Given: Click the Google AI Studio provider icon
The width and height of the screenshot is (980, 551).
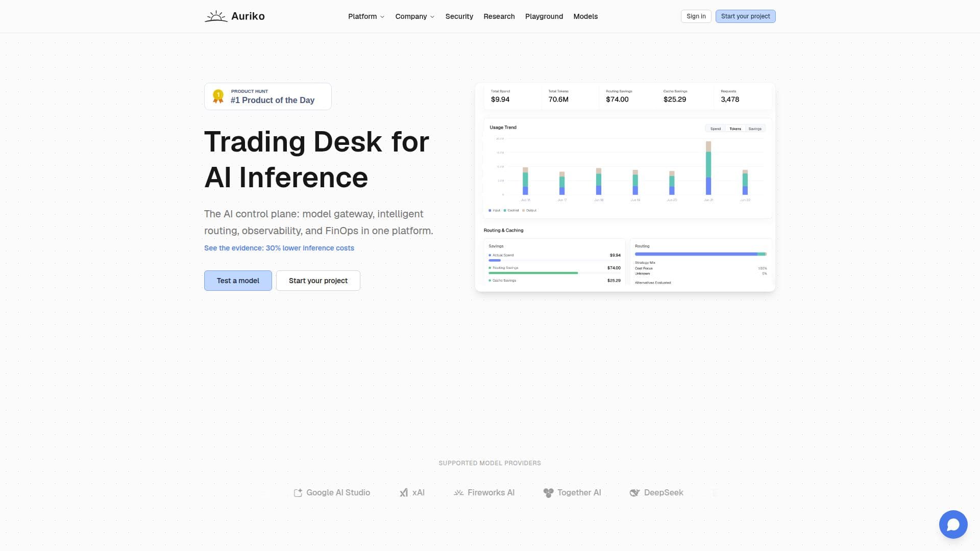Looking at the screenshot, I should pos(298,493).
